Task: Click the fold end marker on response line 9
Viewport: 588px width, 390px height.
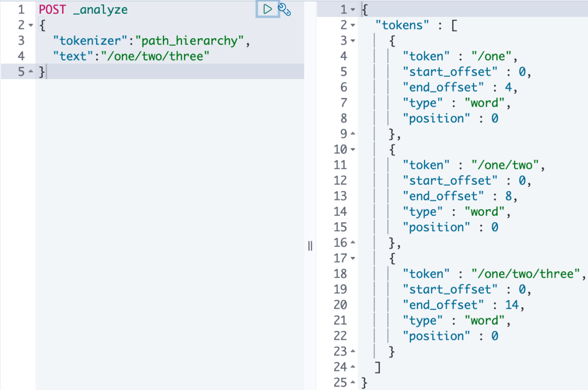Action: pyautogui.click(x=353, y=133)
